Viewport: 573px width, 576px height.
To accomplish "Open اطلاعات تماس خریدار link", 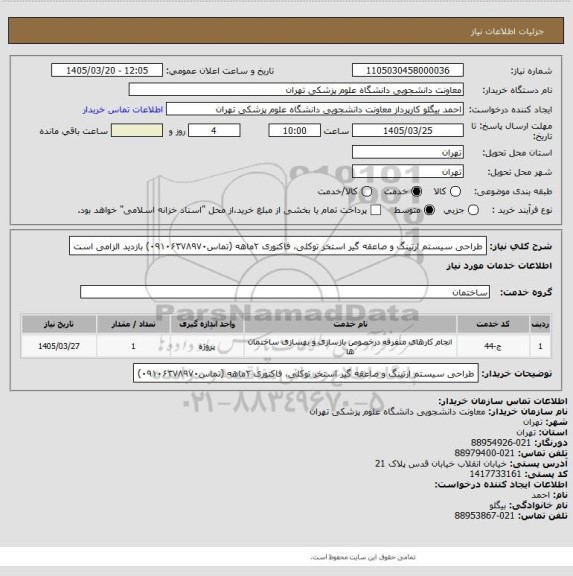I will 123,109.
